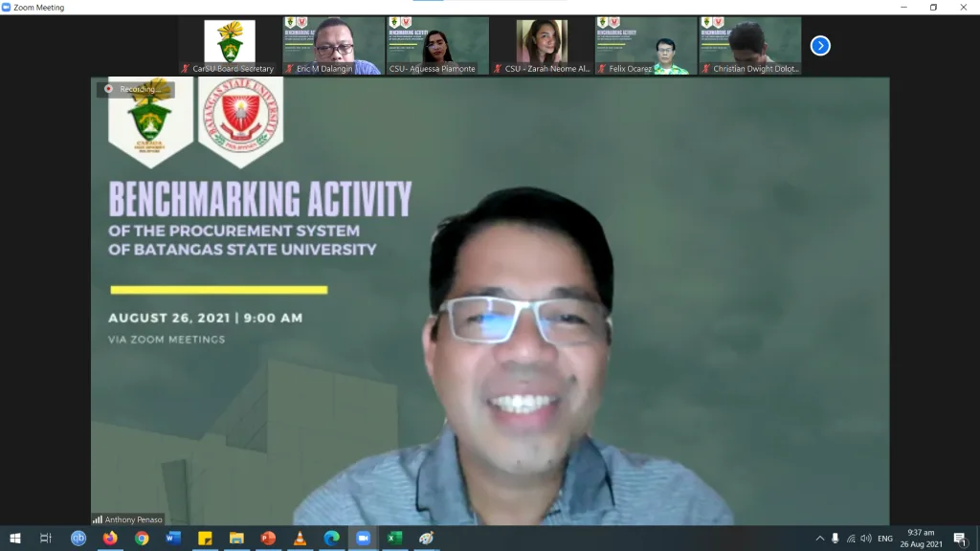
Task: Open Firefox from the taskbar
Action: click(x=110, y=538)
